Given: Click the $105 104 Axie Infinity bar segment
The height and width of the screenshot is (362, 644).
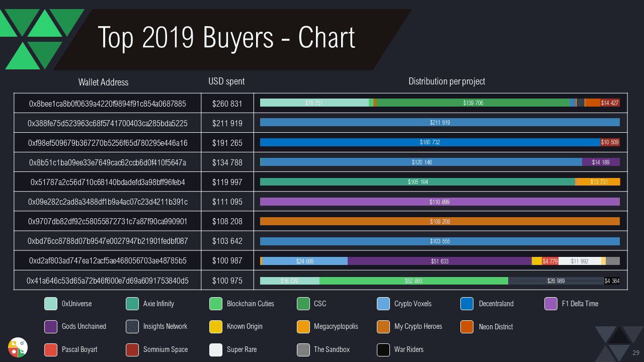Looking at the screenshot, I should point(418,182).
